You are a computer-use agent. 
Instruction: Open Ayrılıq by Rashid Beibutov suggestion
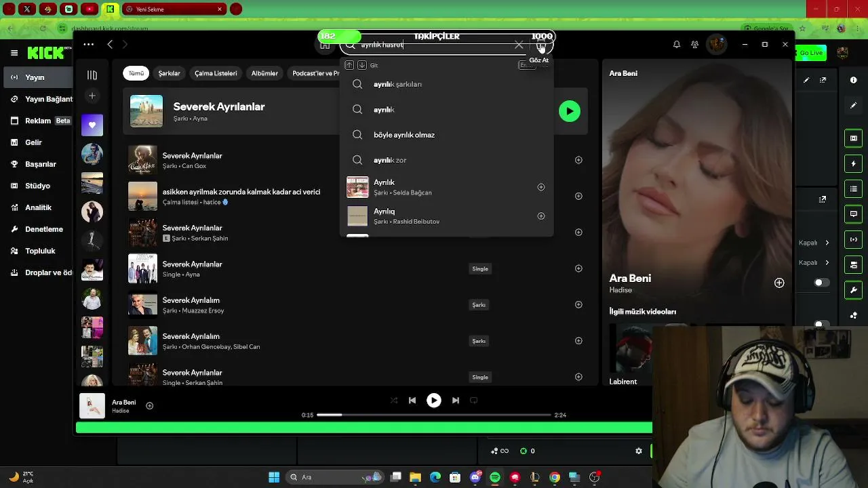pyautogui.click(x=447, y=216)
